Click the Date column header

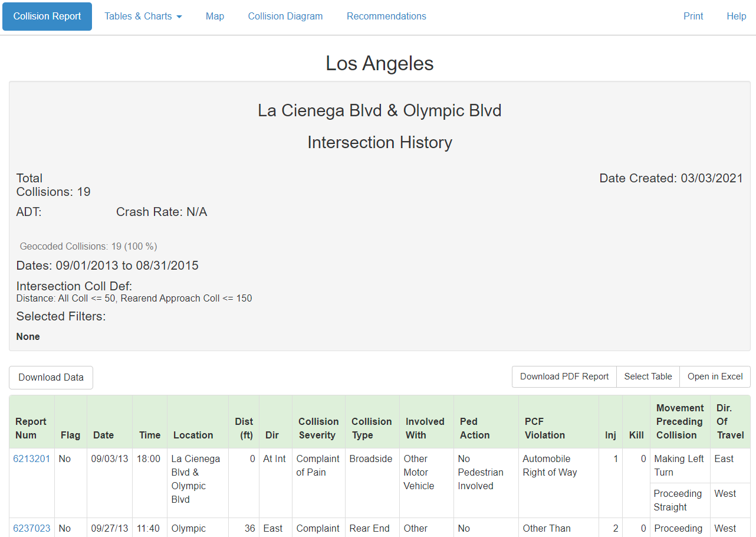coord(103,435)
